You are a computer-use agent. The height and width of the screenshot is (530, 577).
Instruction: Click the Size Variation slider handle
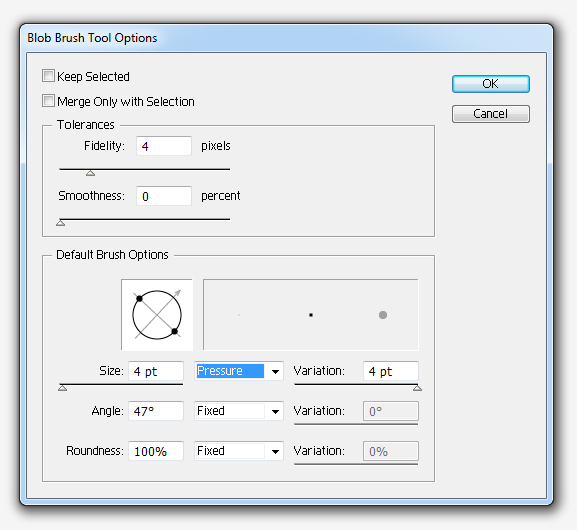417,388
